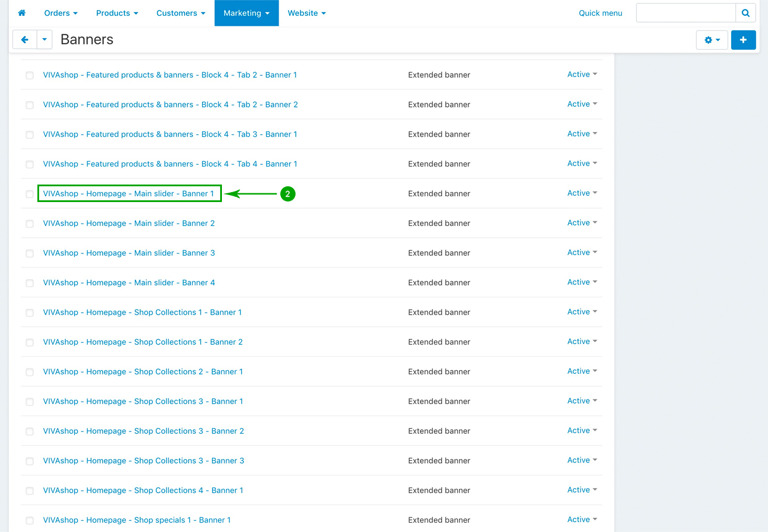Expand Active status for Main slider - Banner 2

(582, 223)
